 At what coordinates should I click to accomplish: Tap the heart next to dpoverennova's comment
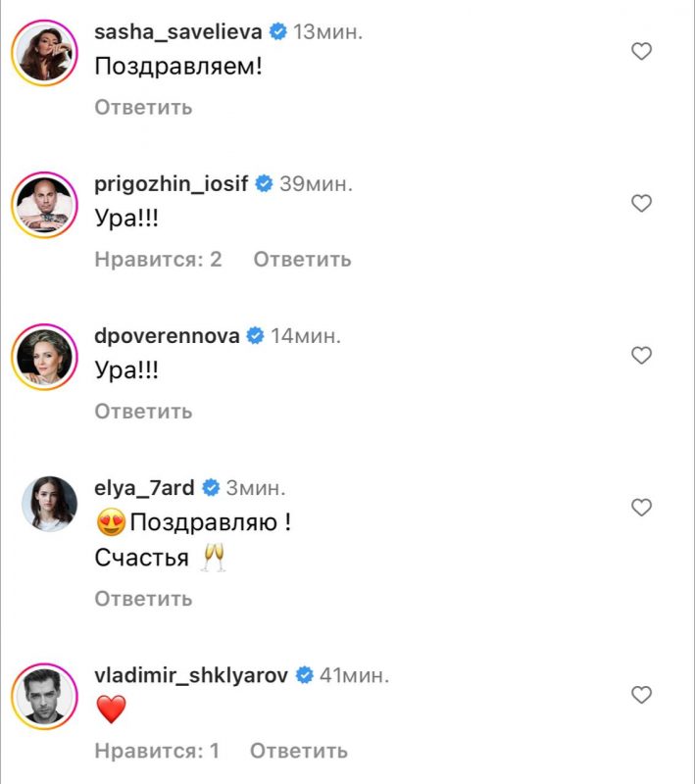pyautogui.click(x=641, y=355)
